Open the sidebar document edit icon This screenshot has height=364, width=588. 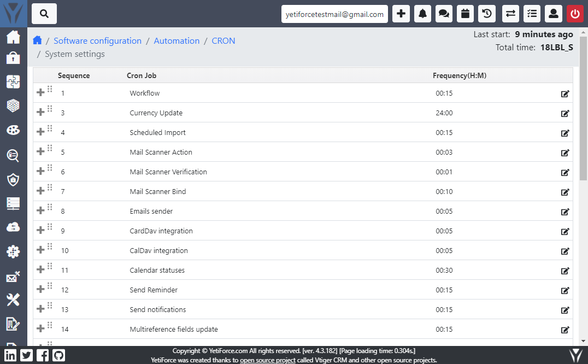[x=13, y=324]
